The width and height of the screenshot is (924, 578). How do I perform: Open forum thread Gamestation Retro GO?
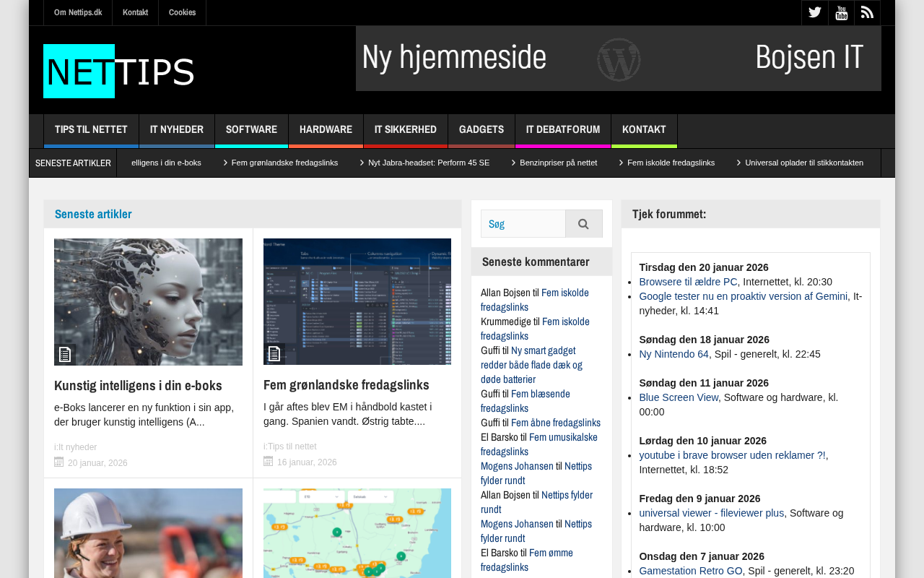click(x=691, y=571)
